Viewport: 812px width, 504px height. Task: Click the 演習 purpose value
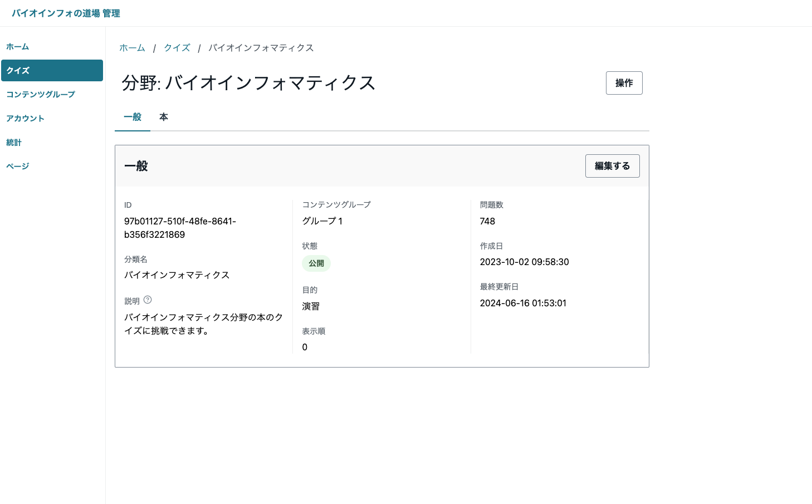coord(310,306)
